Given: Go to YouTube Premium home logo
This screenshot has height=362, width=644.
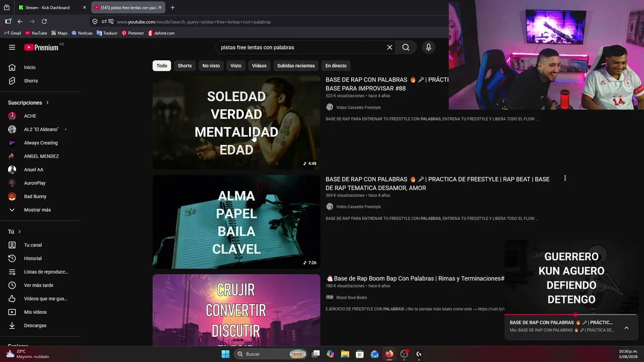Looking at the screenshot, I should (41, 47).
